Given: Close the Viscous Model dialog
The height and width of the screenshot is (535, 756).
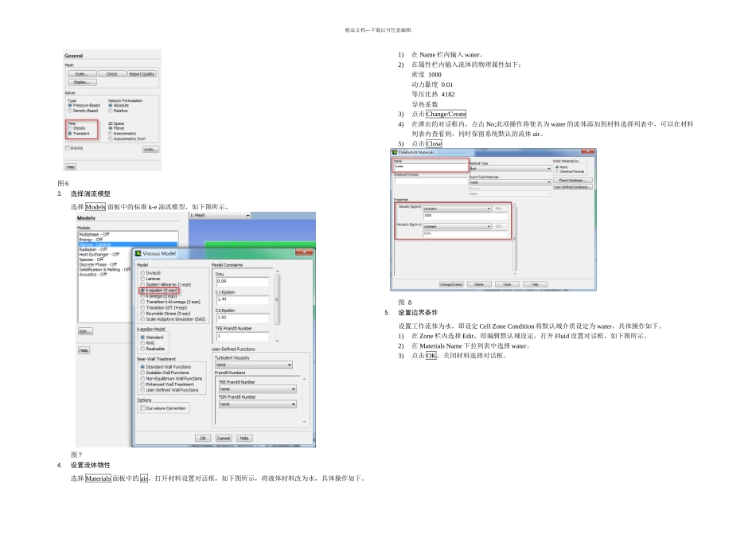Looking at the screenshot, I should (304, 252).
